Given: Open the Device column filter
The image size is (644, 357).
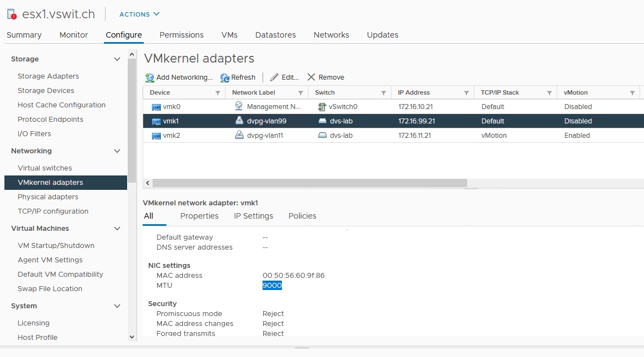Looking at the screenshot, I should [217, 93].
